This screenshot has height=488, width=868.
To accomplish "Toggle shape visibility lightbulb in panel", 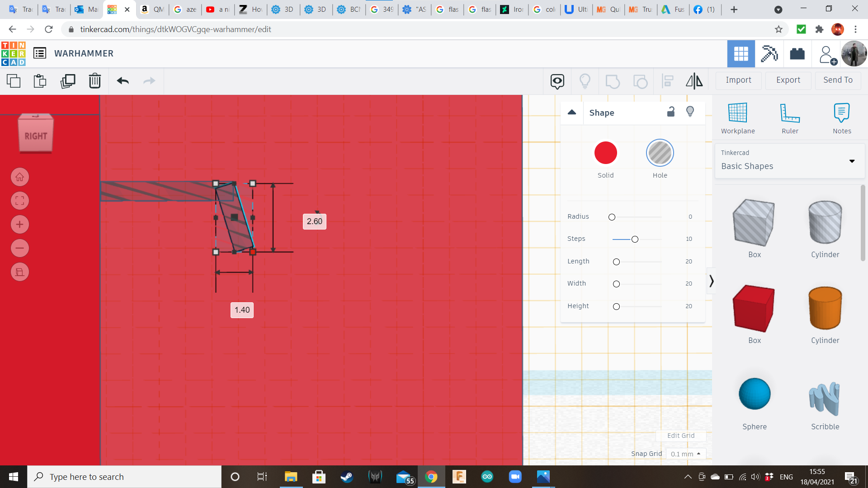I will click(x=690, y=112).
